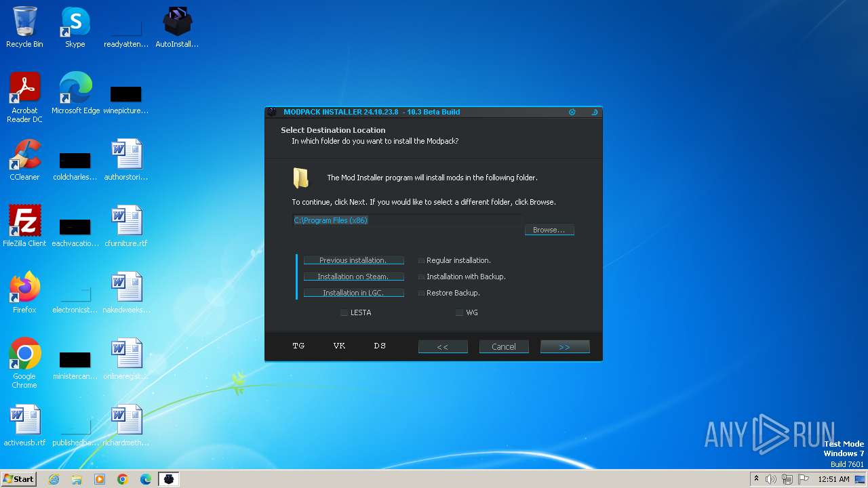Screen dimensions: 868x488
Task: Select the AutoInstall desktop icon
Action: click(177, 27)
